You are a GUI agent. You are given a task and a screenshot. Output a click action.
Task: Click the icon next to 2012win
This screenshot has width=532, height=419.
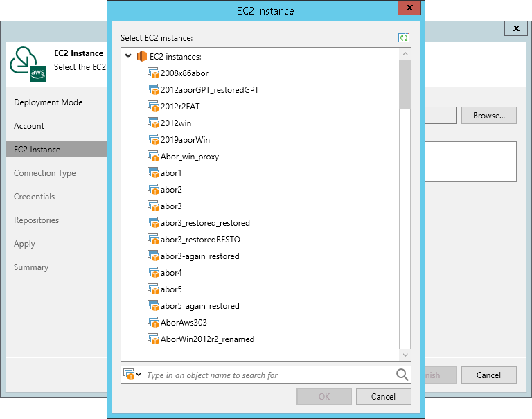click(153, 123)
